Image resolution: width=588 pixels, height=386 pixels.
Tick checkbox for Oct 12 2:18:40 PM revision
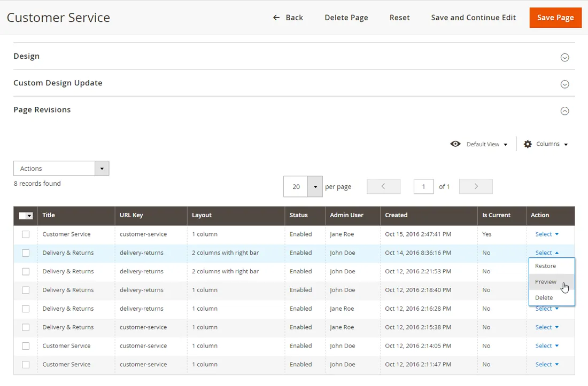(26, 290)
